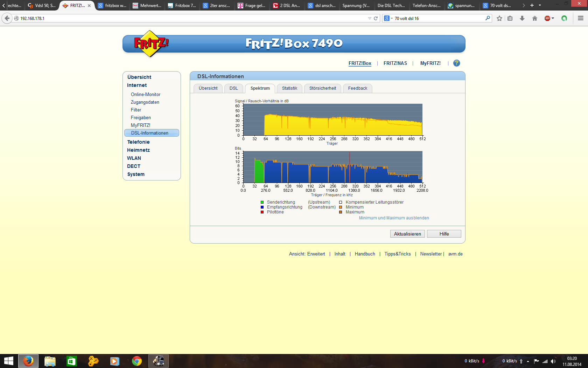Click the truck game icon in the taskbar
588x368 pixels.
click(x=159, y=361)
